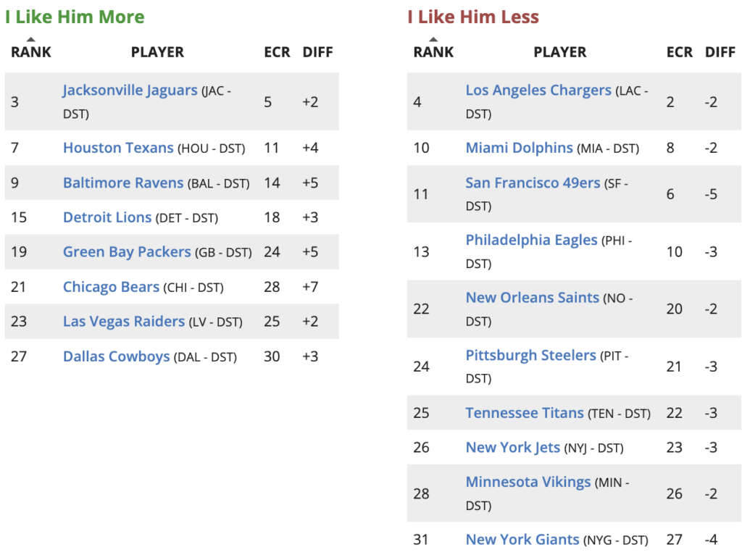Open San Francisco 49ers link

coord(533,183)
